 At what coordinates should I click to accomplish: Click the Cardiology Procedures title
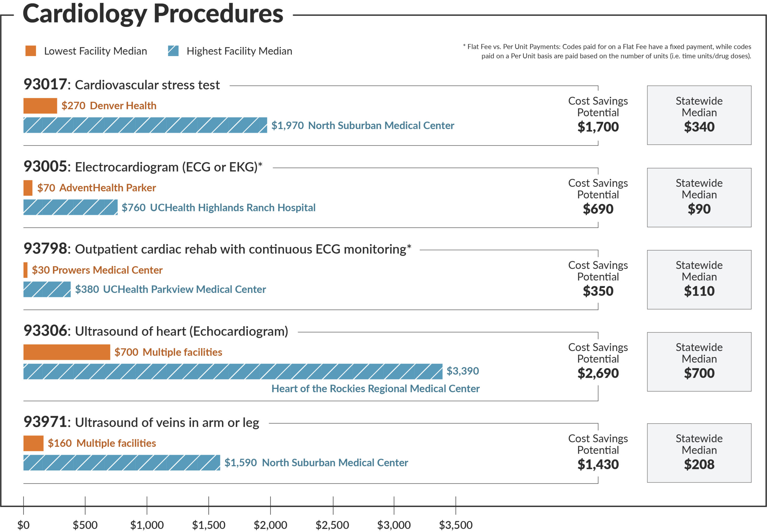[x=153, y=13]
